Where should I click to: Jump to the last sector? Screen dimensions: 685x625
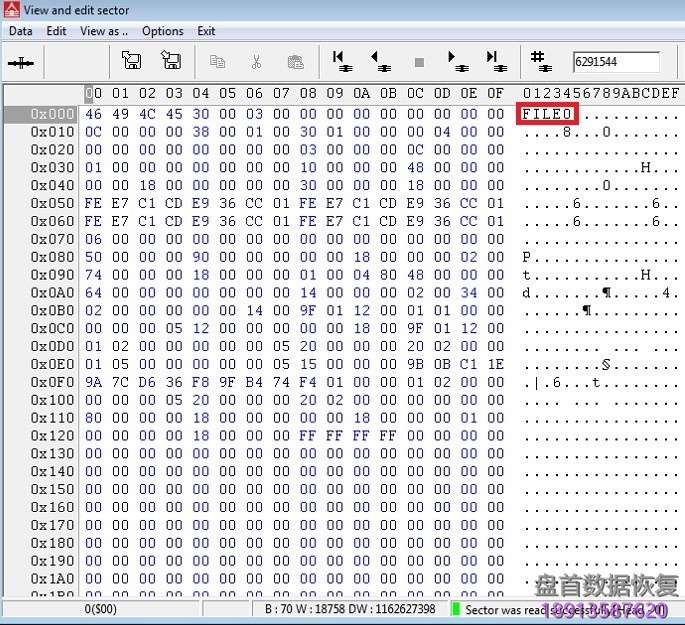497,61
